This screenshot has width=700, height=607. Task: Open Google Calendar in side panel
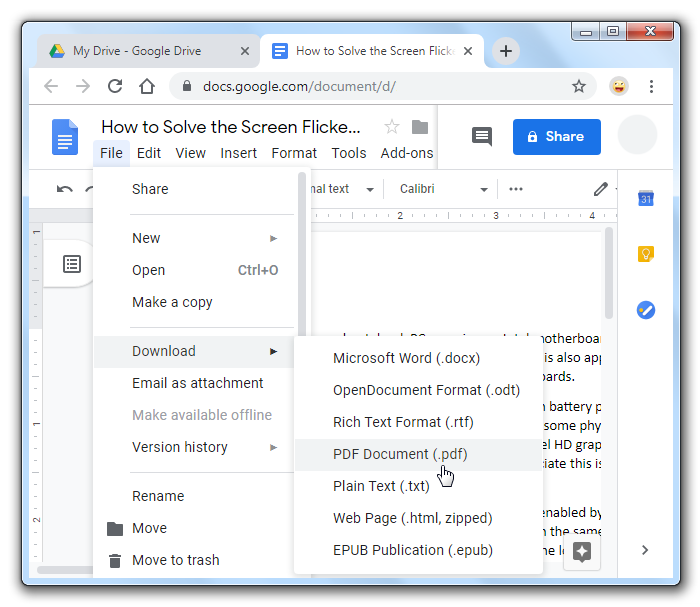coord(646,198)
